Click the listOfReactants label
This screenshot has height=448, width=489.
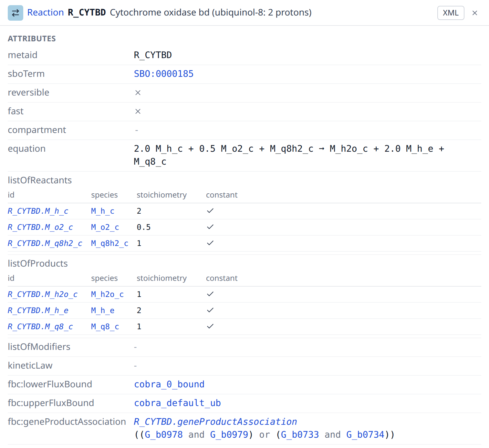pos(40,180)
